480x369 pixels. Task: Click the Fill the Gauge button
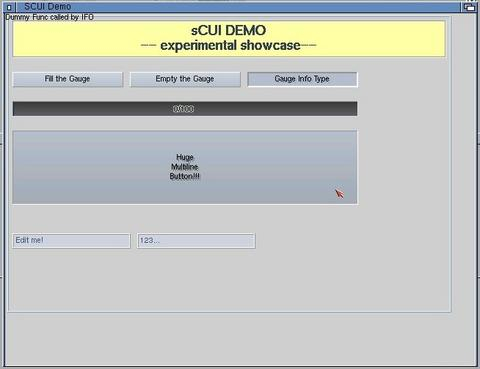68,79
